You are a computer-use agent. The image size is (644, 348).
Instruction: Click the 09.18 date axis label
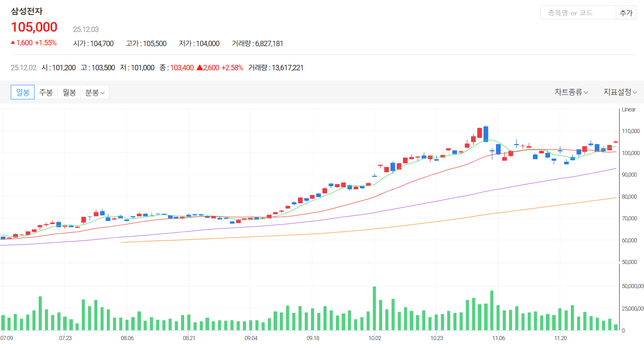coord(313,338)
